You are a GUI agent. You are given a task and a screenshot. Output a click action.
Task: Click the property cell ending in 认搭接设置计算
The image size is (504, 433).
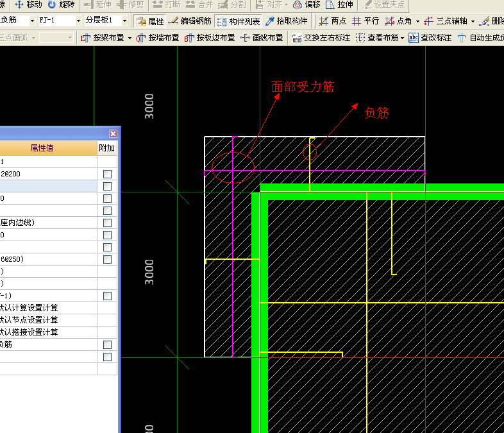(48, 332)
